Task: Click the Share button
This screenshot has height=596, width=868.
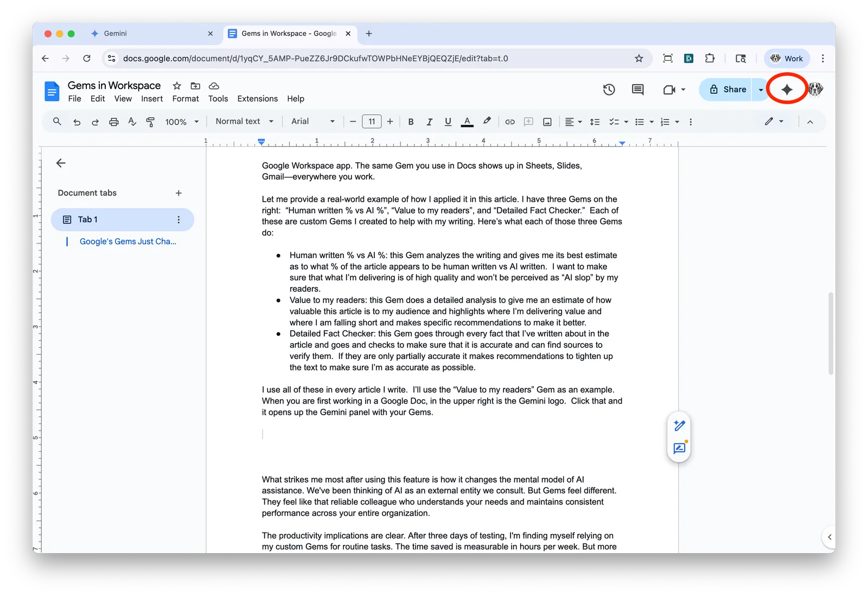Action: click(x=727, y=89)
